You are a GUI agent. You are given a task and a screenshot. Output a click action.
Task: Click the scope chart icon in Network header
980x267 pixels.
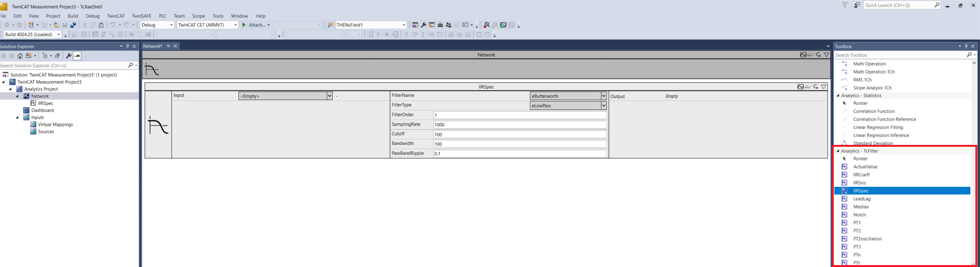coord(803,55)
